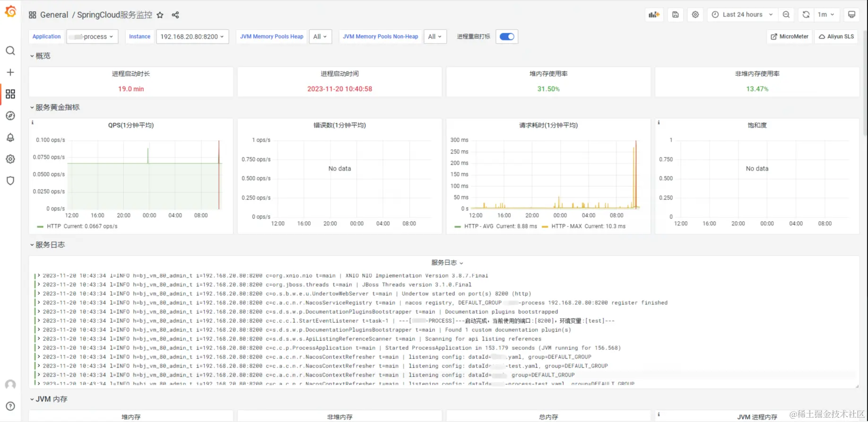Open 进程启动时长 panel title menu
This screenshot has height=422, width=868.
[x=131, y=74]
